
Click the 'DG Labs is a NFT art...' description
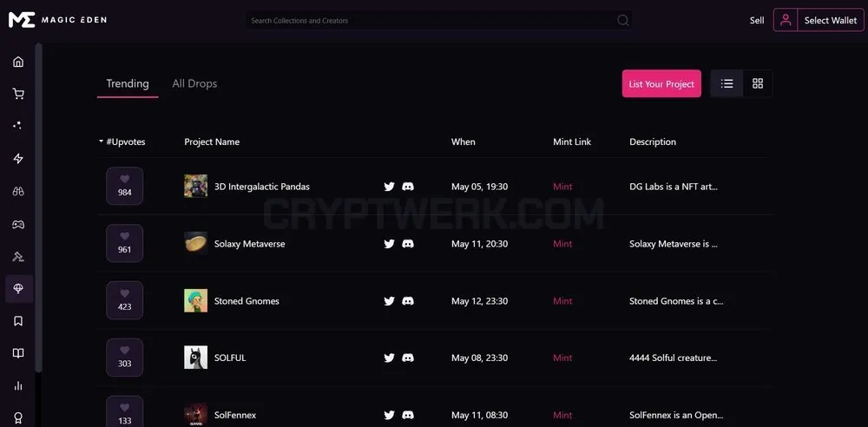click(x=674, y=187)
